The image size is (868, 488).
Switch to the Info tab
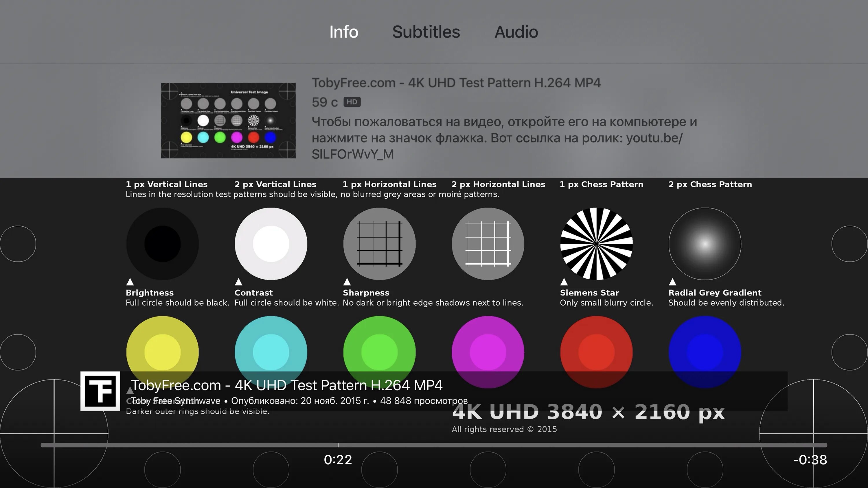(343, 32)
